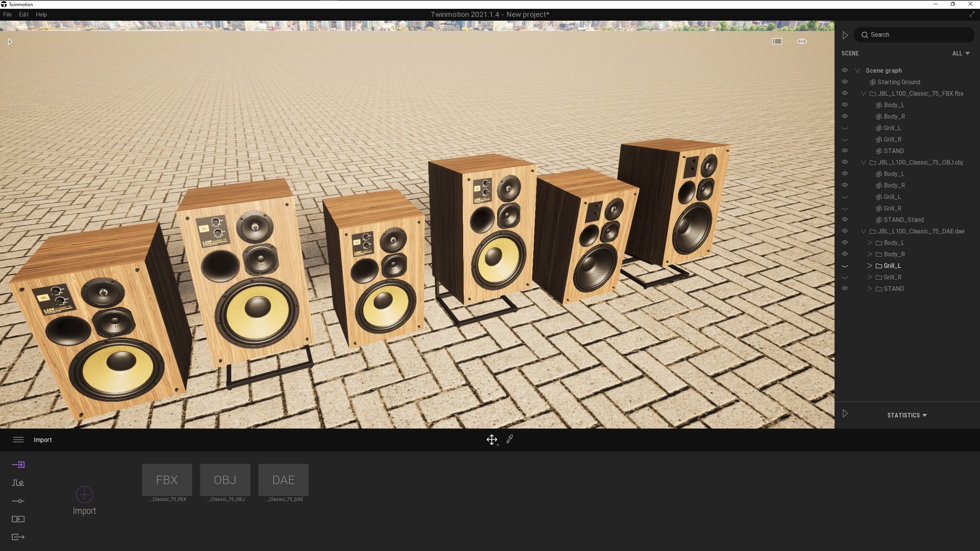Open the Help menu
Viewport: 980px width, 551px height.
[x=41, y=15]
